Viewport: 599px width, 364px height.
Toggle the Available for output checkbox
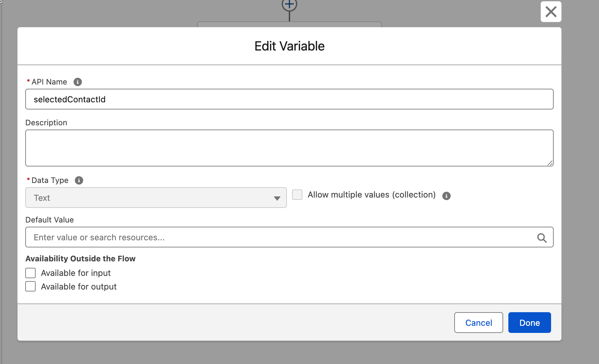tap(30, 287)
